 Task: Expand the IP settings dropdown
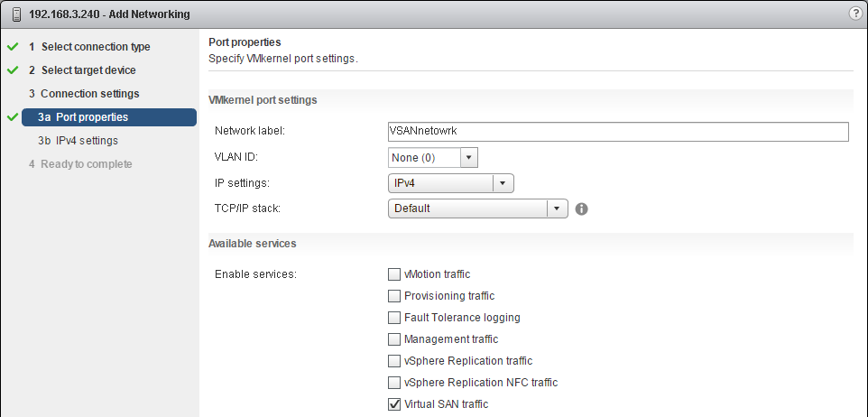503,183
